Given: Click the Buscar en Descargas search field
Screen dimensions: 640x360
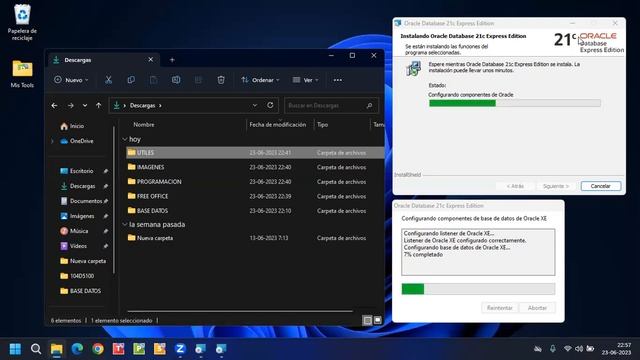Looking at the screenshot, I should [331, 105].
